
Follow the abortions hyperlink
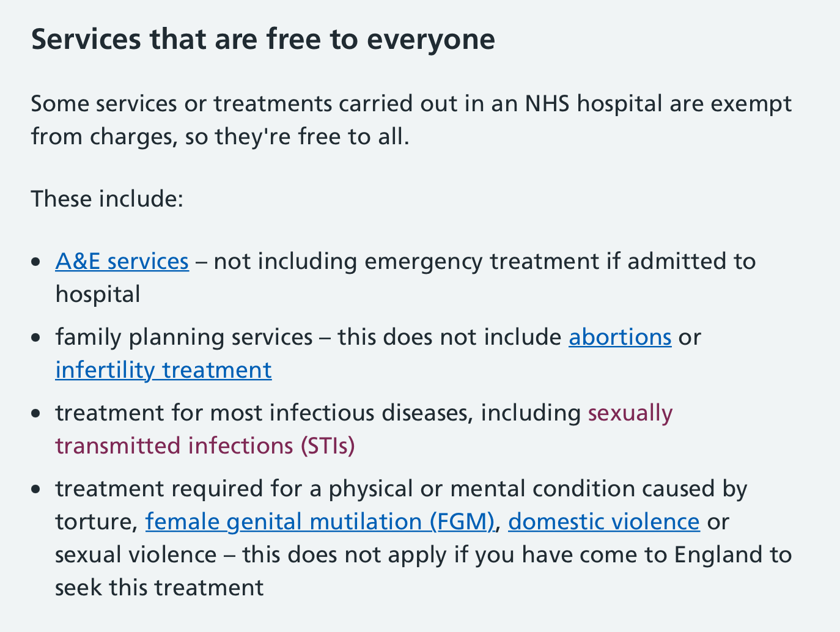[x=620, y=337]
